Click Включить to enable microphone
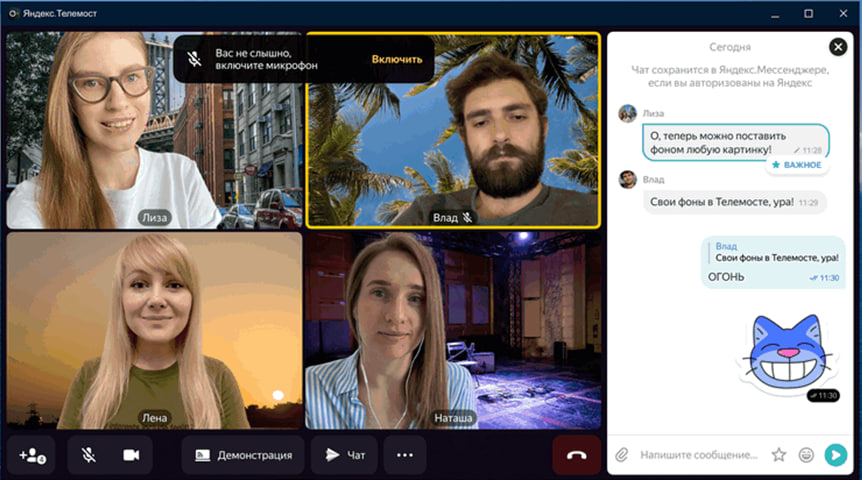Screen dimensions: 862x480 click(397, 59)
